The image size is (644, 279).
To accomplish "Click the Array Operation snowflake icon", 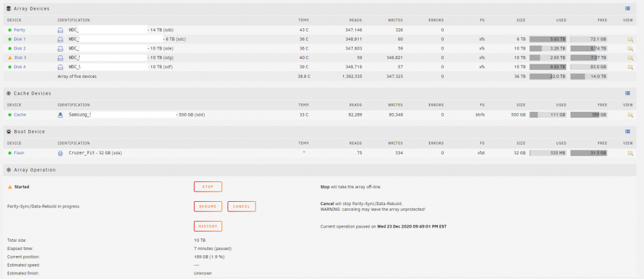I will [x=9, y=170].
